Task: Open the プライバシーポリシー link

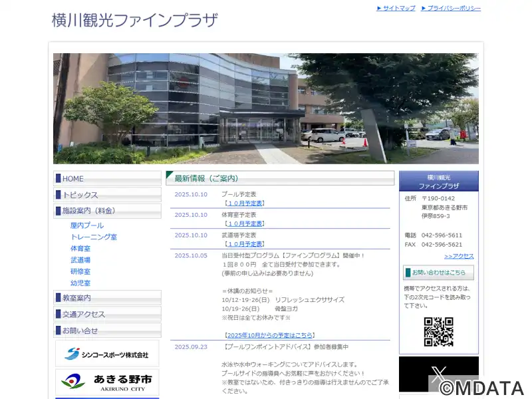Action: [x=454, y=8]
